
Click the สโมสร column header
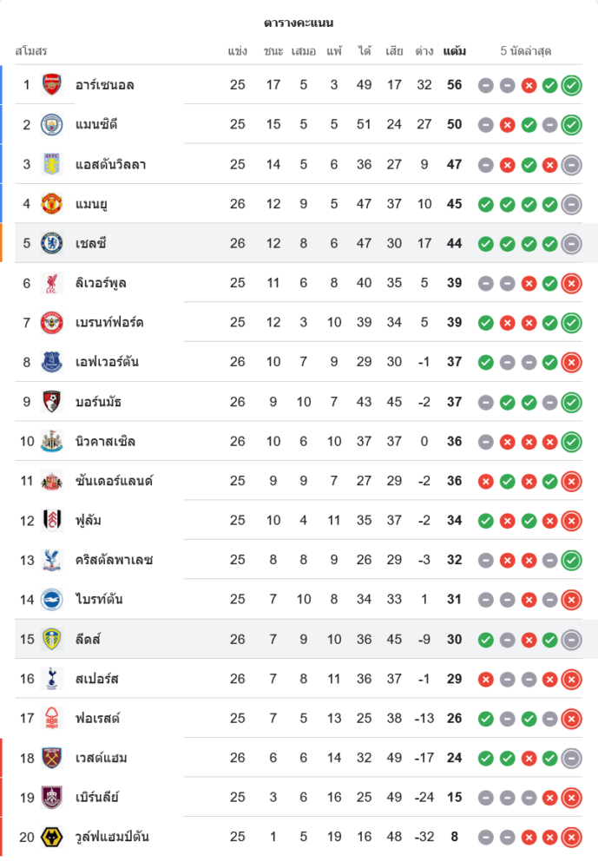click(x=31, y=51)
